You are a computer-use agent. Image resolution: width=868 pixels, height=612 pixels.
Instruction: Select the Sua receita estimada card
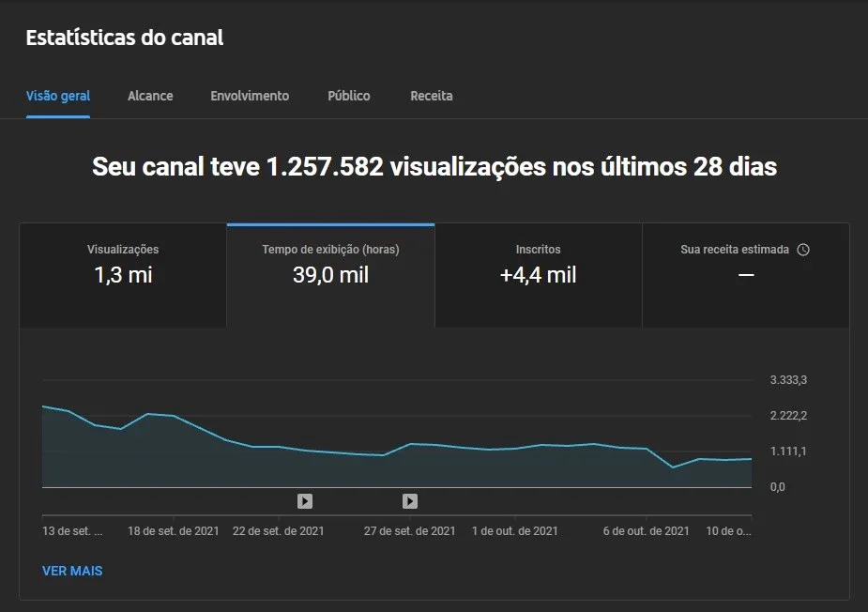[746, 275]
